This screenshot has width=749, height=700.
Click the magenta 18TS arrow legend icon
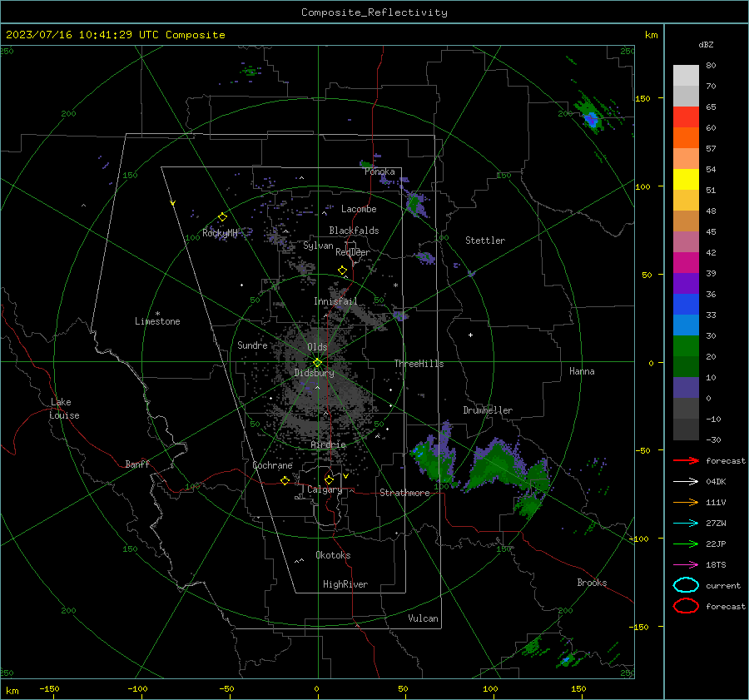[686, 565]
